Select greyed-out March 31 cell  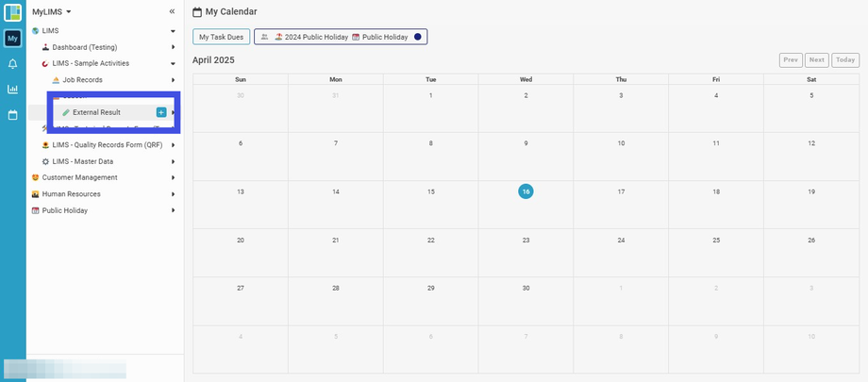click(x=336, y=108)
